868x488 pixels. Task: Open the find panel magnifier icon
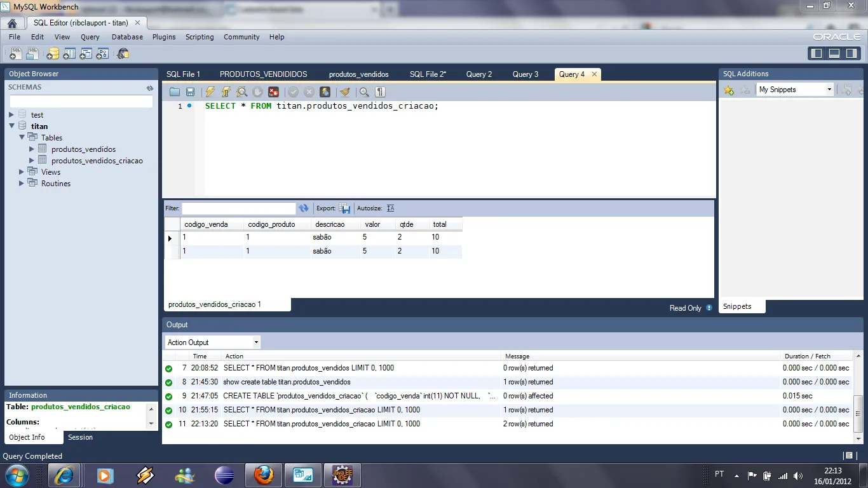364,92
